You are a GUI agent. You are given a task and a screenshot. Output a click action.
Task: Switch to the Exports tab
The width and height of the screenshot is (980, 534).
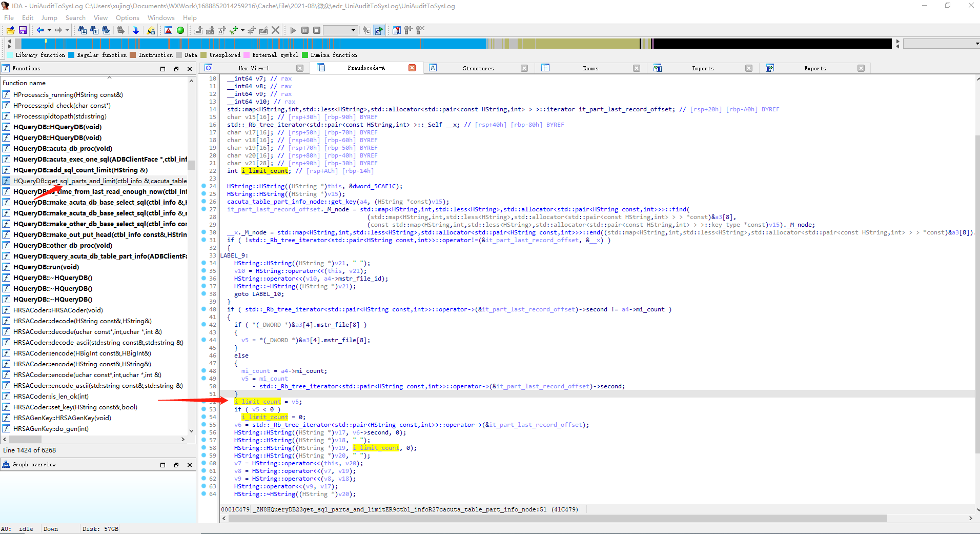coord(815,68)
